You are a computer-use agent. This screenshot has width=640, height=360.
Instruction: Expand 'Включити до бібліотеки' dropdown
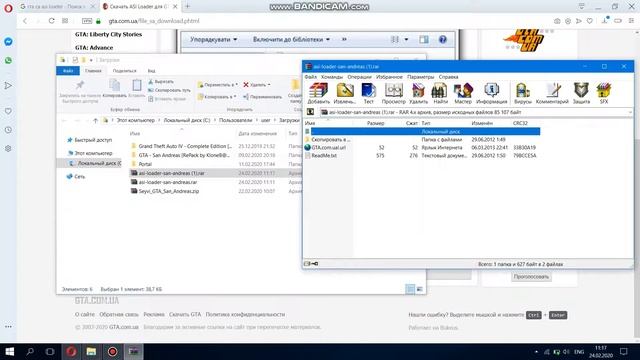[x=291, y=40]
